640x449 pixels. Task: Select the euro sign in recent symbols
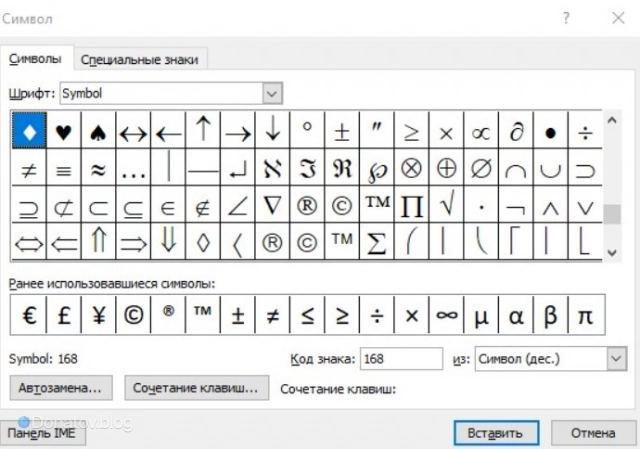tap(29, 316)
